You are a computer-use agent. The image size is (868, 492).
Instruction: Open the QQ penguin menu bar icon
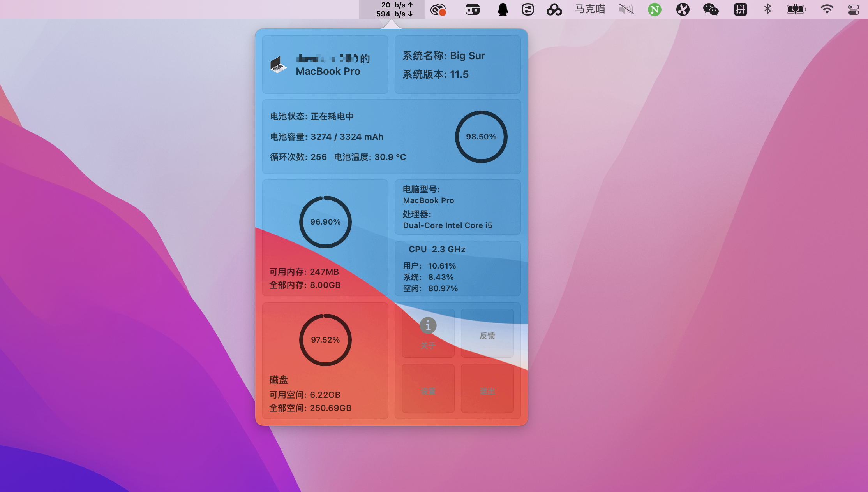click(503, 9)
